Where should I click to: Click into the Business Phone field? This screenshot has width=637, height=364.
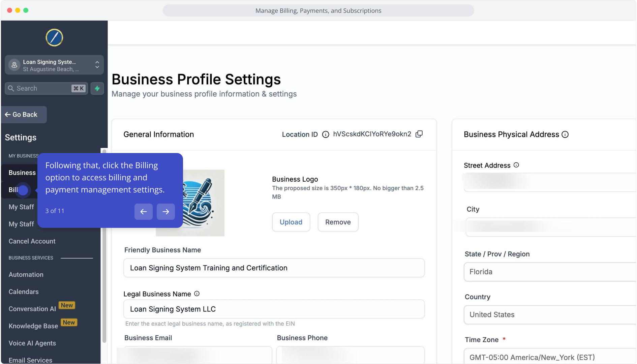pos(351,355)
